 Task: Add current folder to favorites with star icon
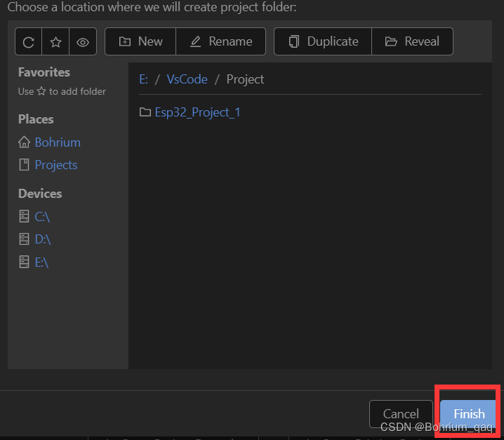point(55,42)
